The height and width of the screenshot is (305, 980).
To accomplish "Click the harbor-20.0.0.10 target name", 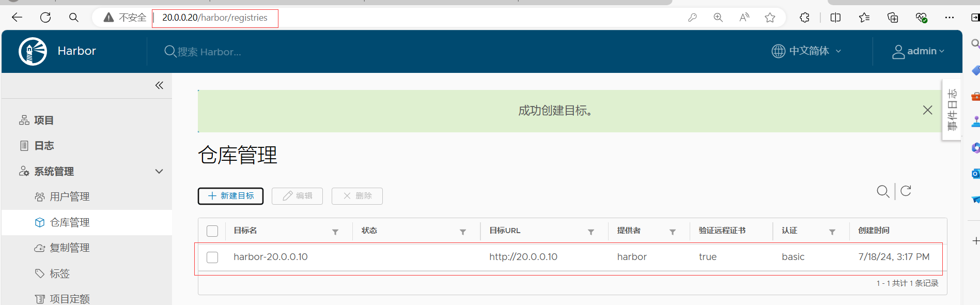I will pyautogui.click(x=271, y=257).
